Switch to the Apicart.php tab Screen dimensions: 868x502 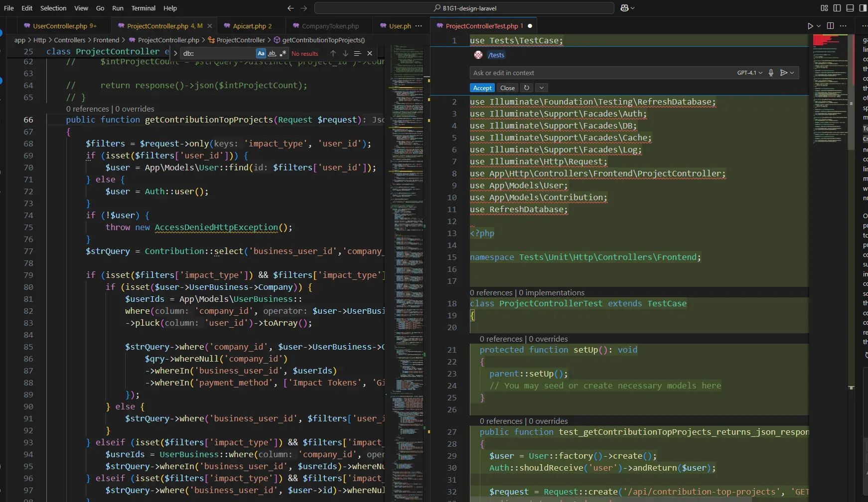point(249,26)
